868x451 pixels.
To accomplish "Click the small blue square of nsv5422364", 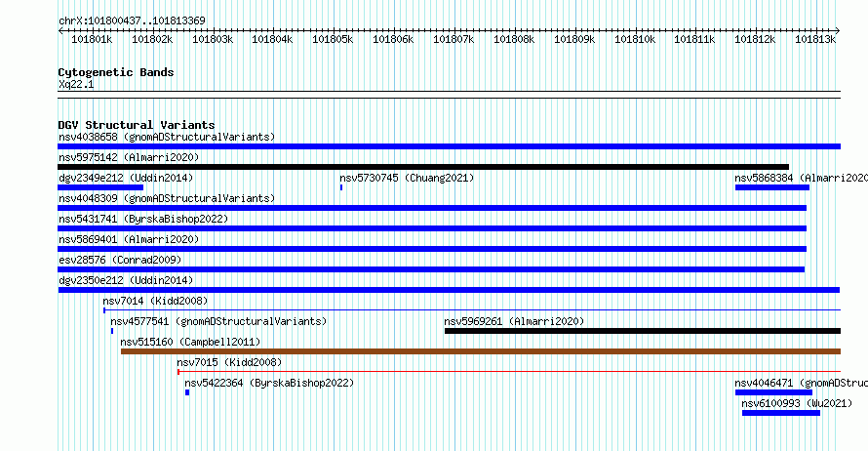I will [x=187, y=392].
